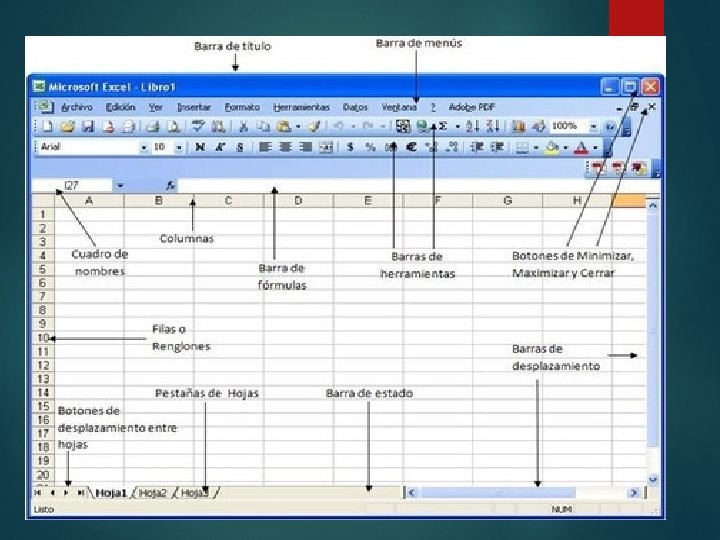Open the Adobe PDF menu
Viewport: 720px width, 540px height.
click(472, 107)
